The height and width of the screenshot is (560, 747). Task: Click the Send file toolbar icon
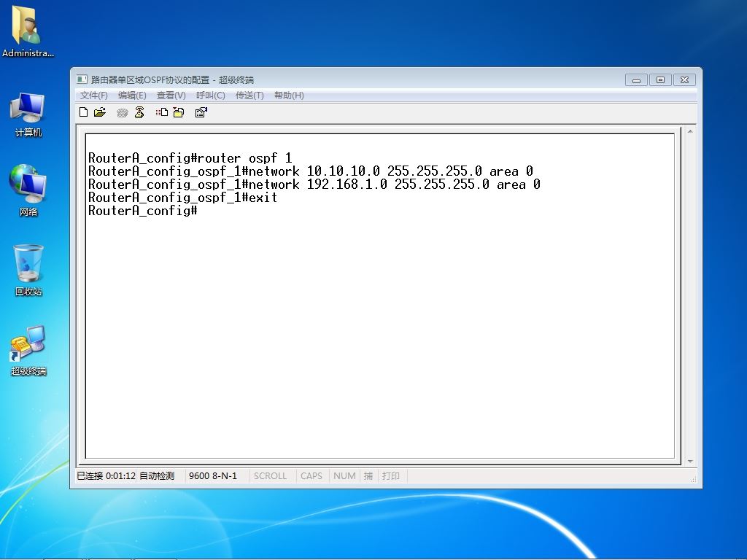162,112
